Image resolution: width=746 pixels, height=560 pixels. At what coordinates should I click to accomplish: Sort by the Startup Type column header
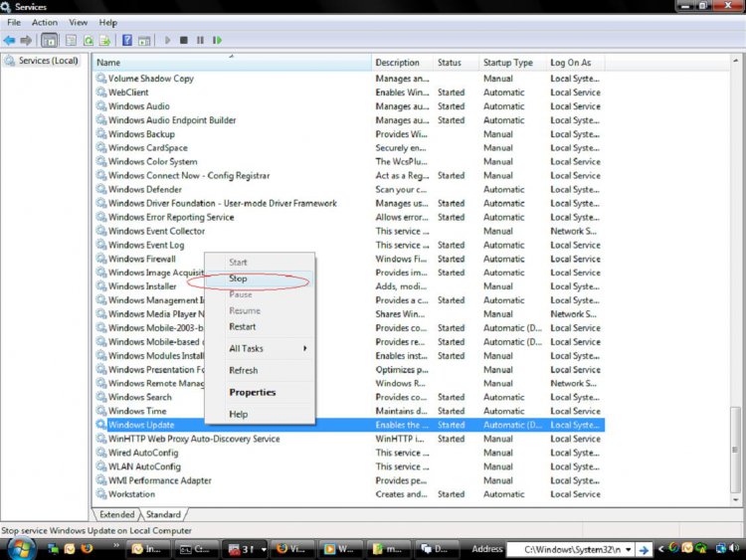pyautogui.click(x=512, y=63)
